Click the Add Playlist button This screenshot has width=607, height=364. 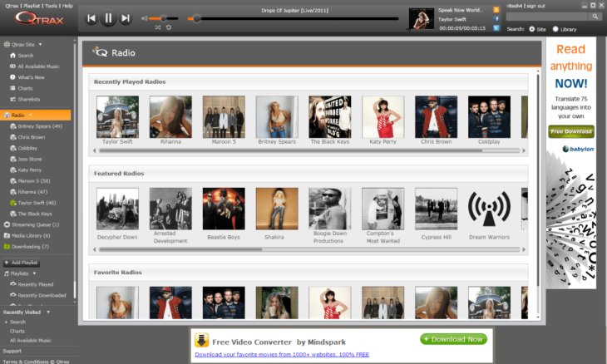click(22, 263)
